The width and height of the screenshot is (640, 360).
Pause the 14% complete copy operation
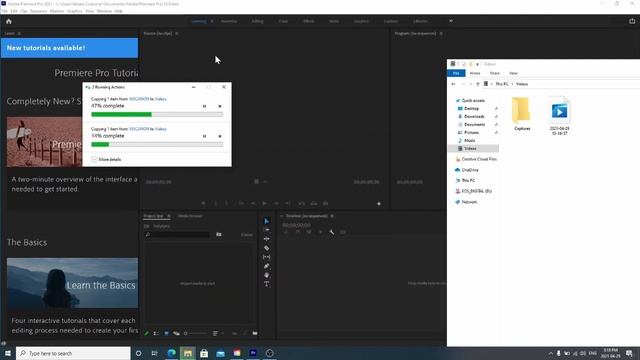pyautogui.click(x=204, y=136)
